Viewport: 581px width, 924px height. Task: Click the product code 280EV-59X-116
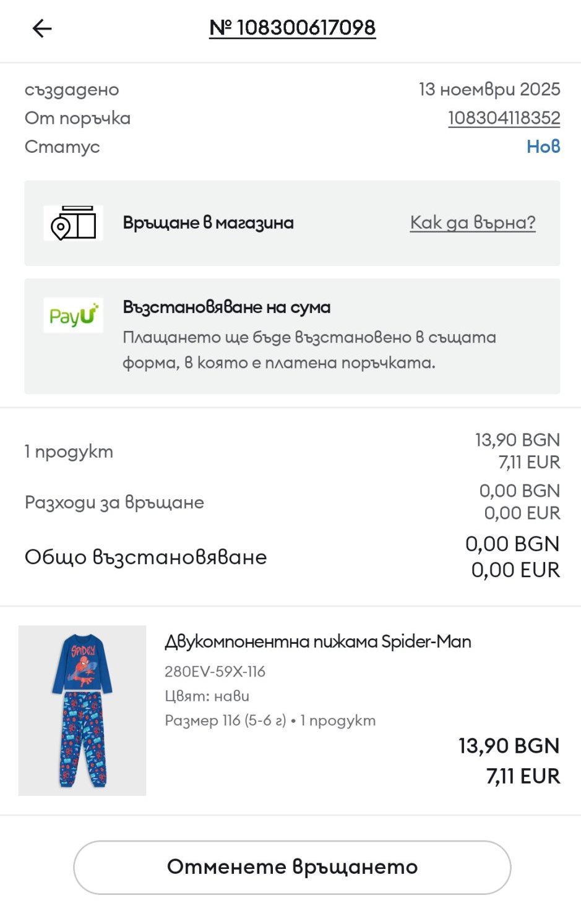click(x=215, y=672)
